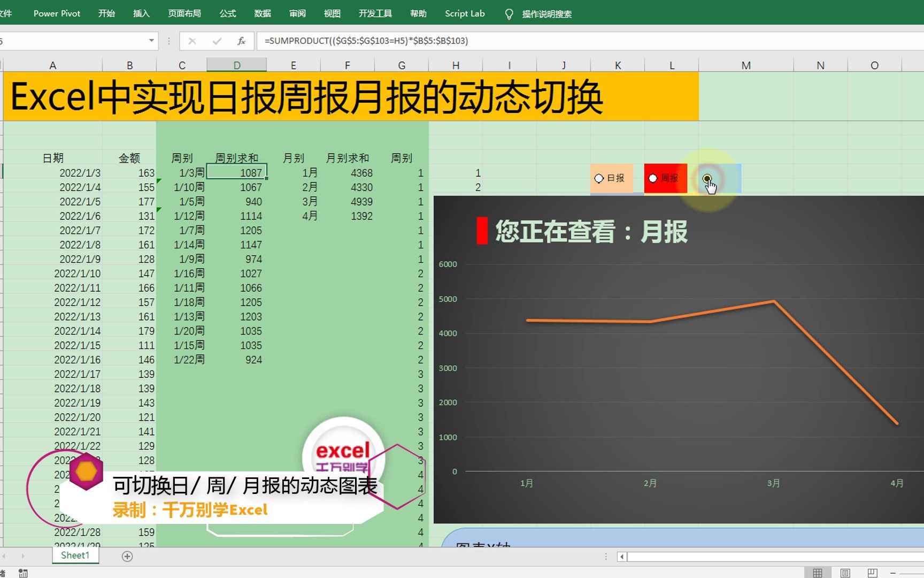Screen dimensions: 924x578
Task: Open the 开发工具 ribbon tab
Action: coord(375,13)
